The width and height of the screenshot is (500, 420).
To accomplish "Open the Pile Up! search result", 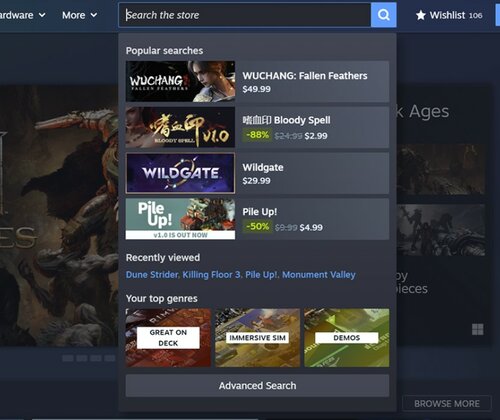I will pyautogui.click(x=257, y=219).
